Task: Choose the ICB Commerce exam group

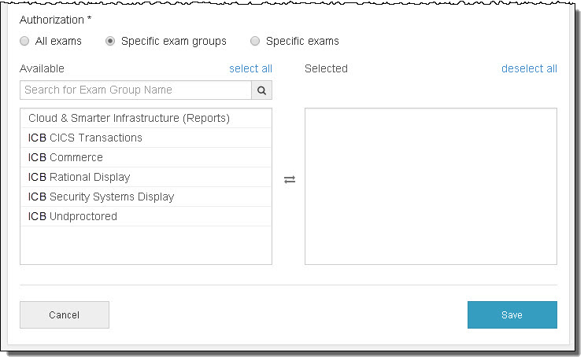Action: coord(65,157)
